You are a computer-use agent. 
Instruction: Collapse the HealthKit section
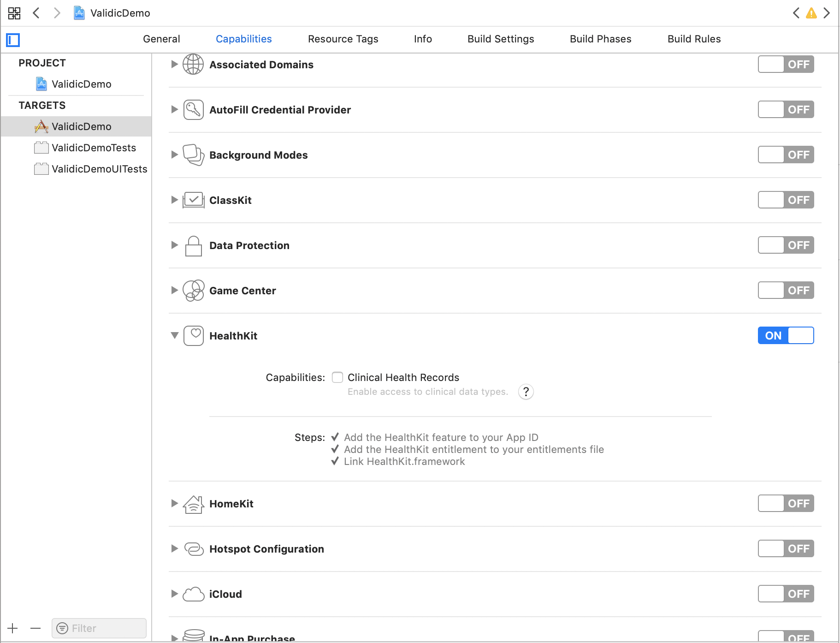(x=175, y=335)
